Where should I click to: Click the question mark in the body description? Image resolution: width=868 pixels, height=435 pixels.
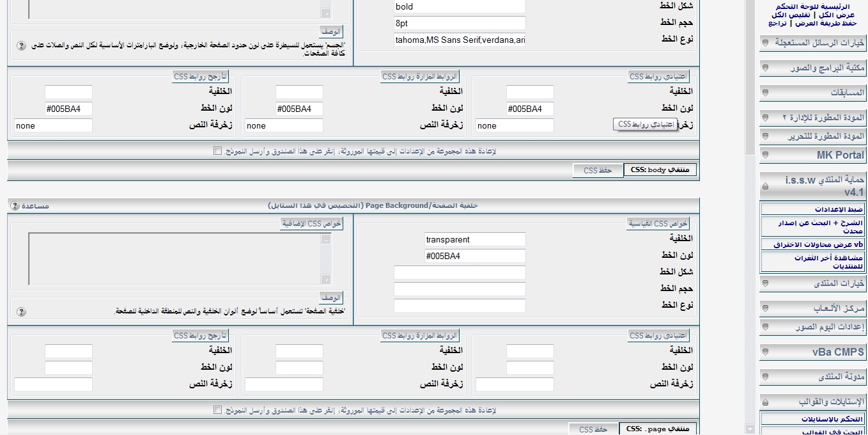coord(21,46)
